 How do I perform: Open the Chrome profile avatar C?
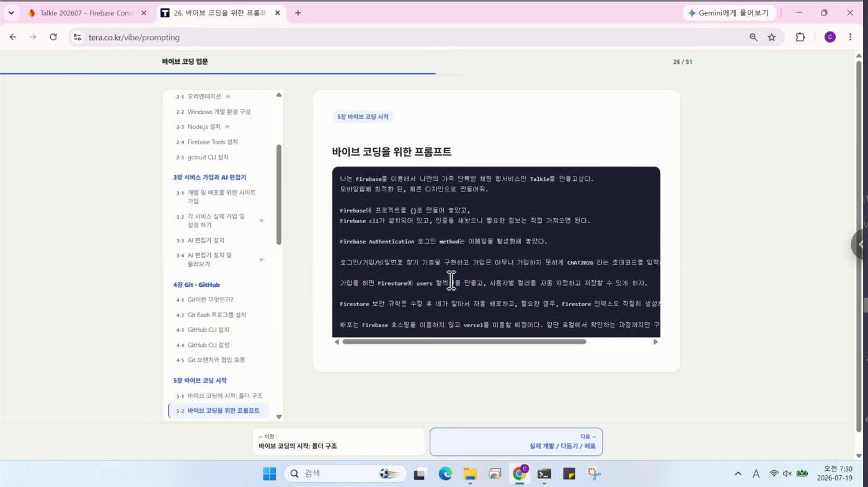[x=830, y=37]
